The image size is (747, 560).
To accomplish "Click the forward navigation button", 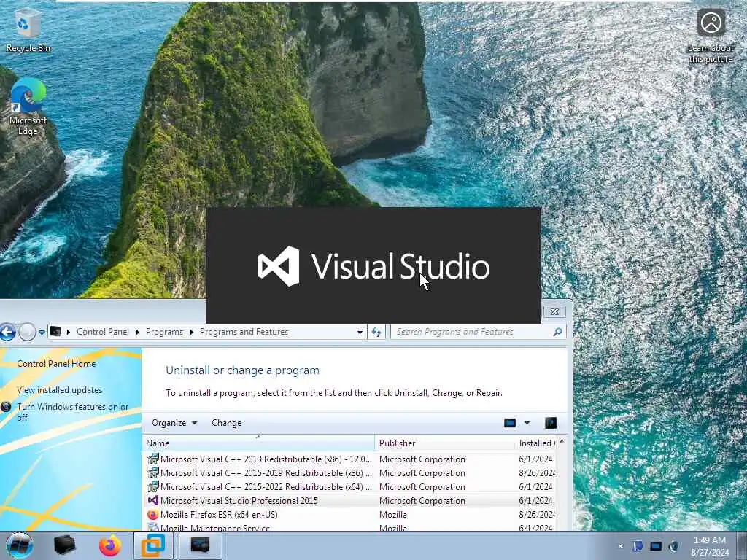I will (27, 332).
